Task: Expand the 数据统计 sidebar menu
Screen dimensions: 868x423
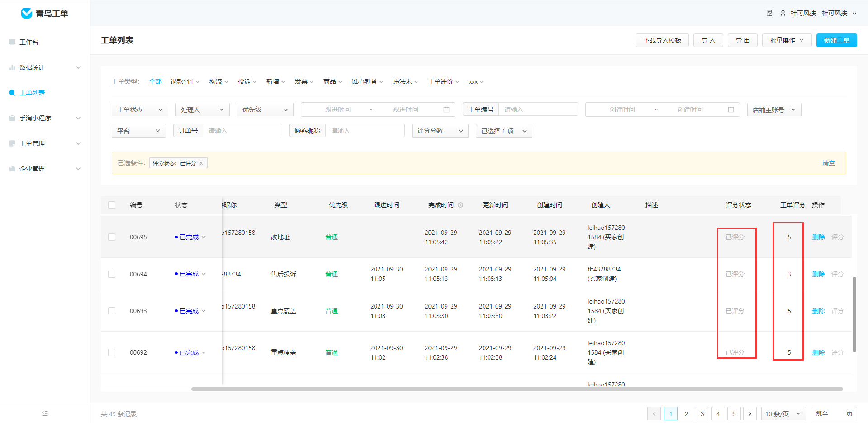Action: pos(78,67)
